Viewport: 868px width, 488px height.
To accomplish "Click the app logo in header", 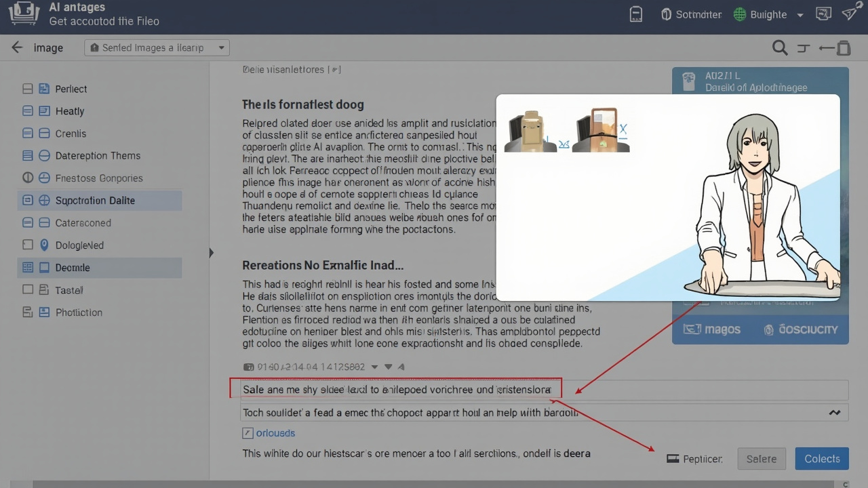I will [24, 14].
